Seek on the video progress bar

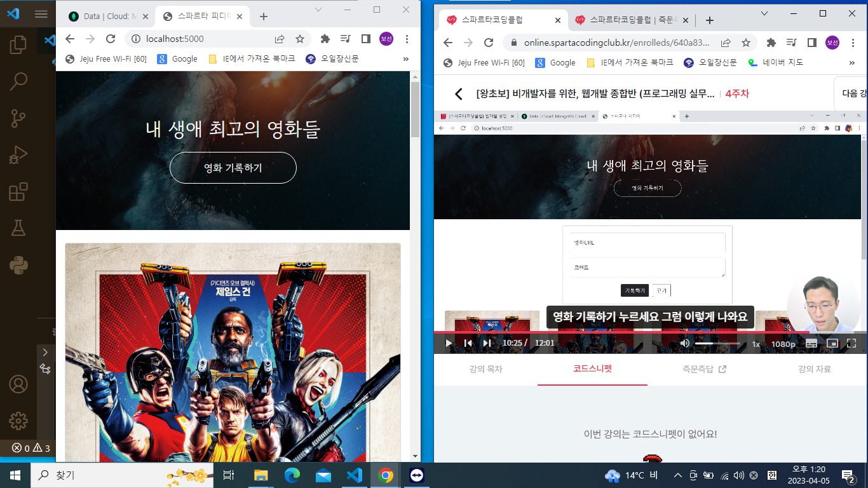tap(650, 332)
